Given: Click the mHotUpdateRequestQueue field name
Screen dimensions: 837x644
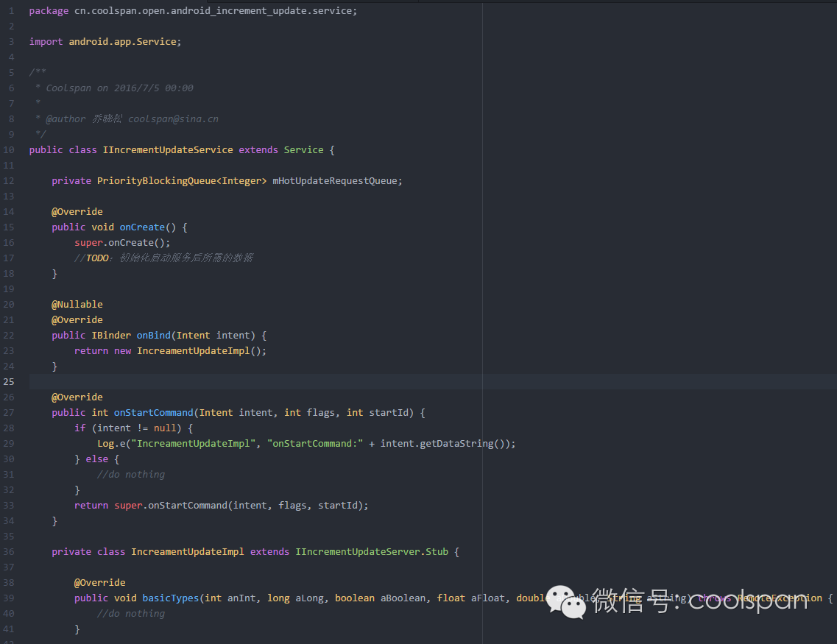Looking at the screenshot, I should point(335,181).
